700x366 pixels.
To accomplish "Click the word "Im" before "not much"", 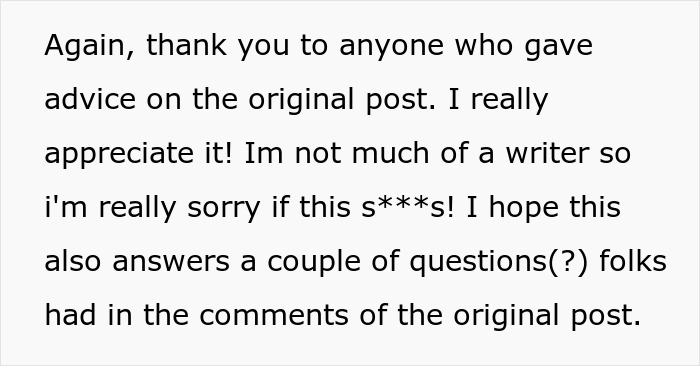I will point(264,153).
